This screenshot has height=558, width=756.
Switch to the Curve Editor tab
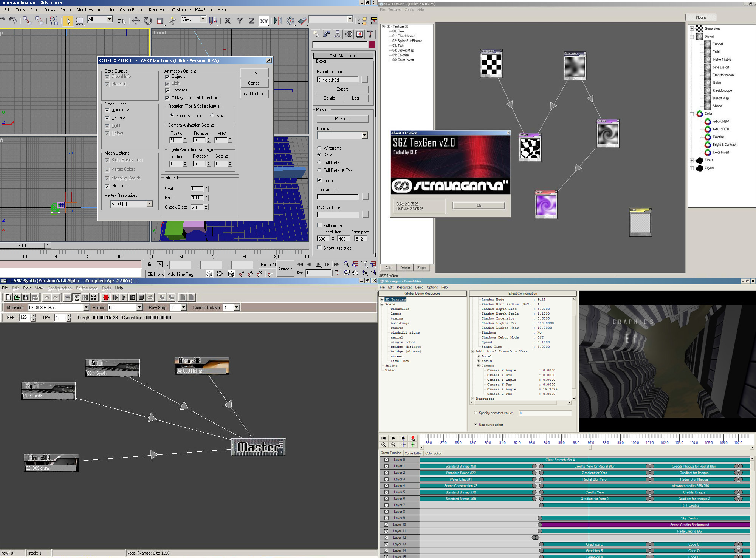click(x=413, y=453)
